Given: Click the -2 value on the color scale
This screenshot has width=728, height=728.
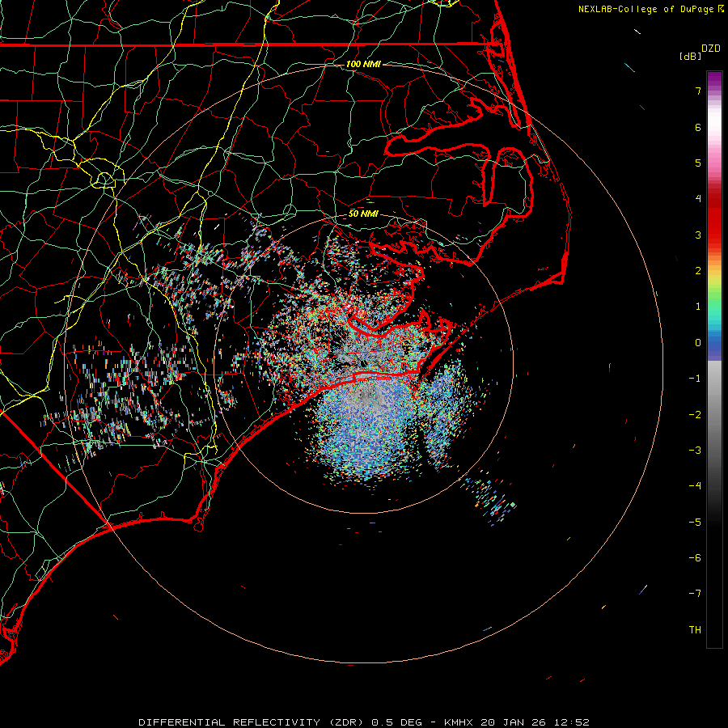Looking at the screenshot, I should (x=695, y=415).
